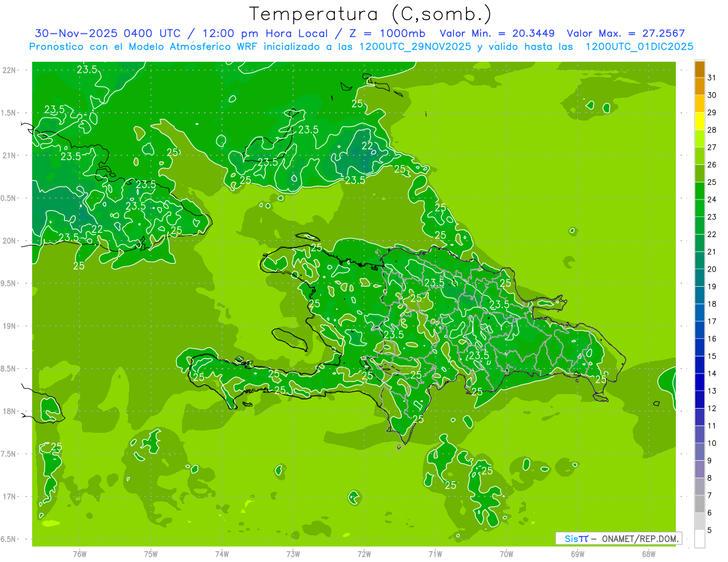Click the 'Z = 1000mb' level text
728x562 pixels.
pyautogui.click(x=385, y=33)
